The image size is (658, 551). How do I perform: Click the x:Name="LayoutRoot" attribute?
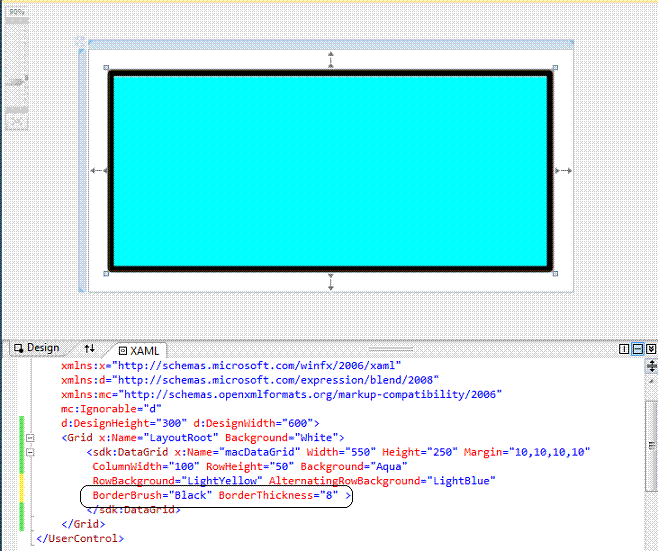click(159, 438)
